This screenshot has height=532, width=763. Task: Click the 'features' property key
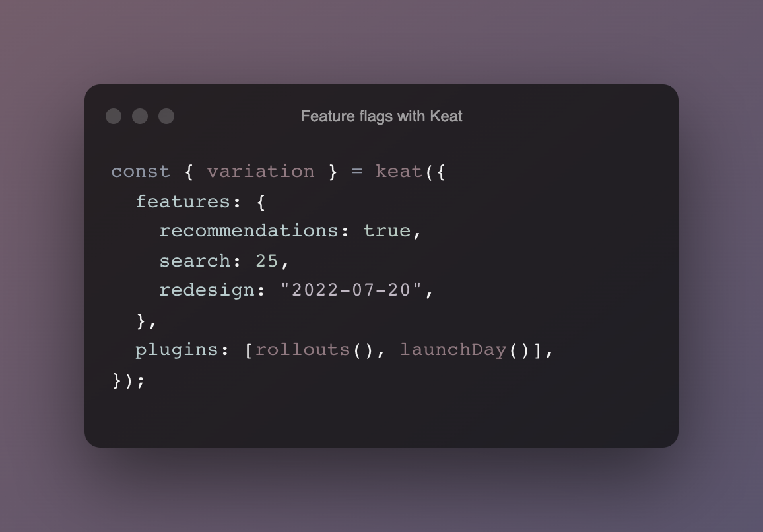click(183, 201)
